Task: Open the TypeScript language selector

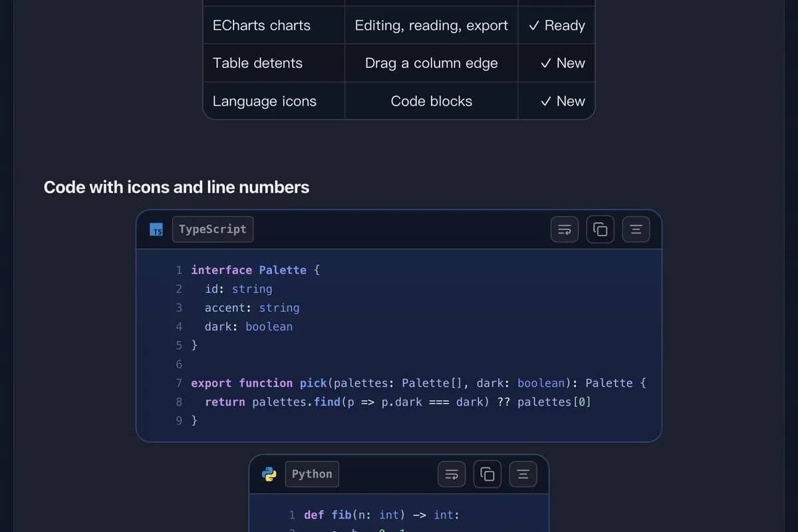Action: click(x=213, y=229)
